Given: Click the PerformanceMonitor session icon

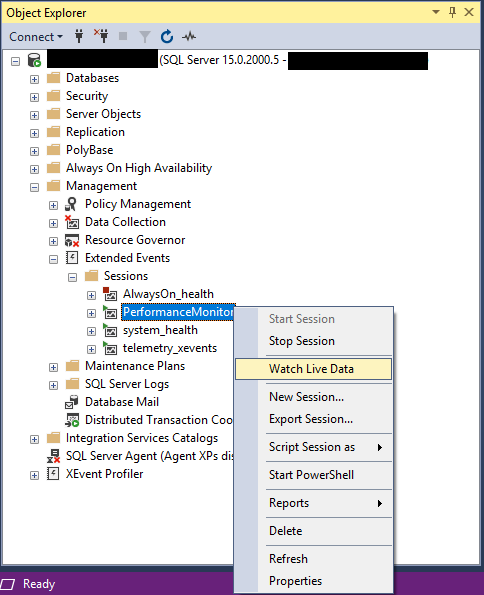Looking at the screenshot, I should point(110,312).
